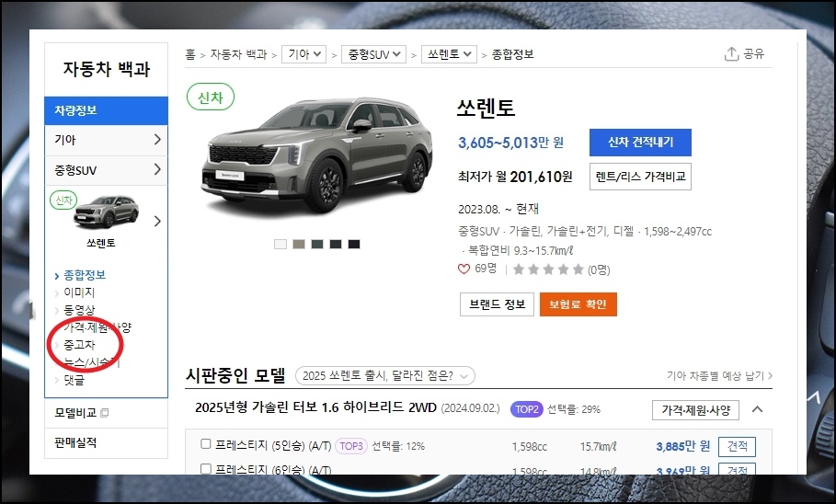The height and width of the screenshot is (504, 836).
Task: Open the 중형SUV breadcrumb dropdown
Action: click(x=373, y=54)
